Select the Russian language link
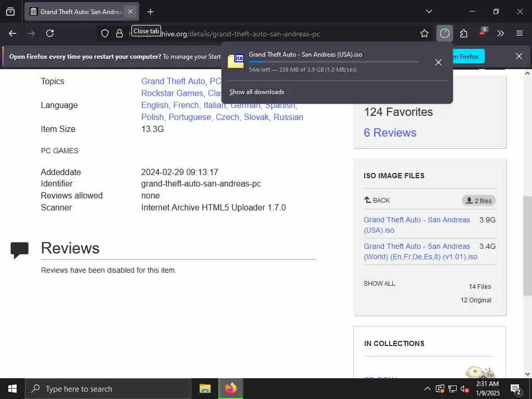 pos(288,117)
